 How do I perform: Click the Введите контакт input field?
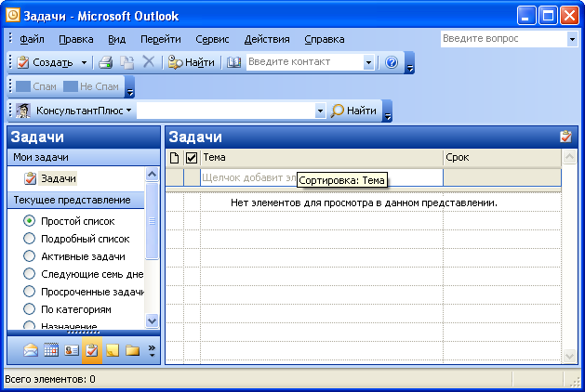[305, 62]
